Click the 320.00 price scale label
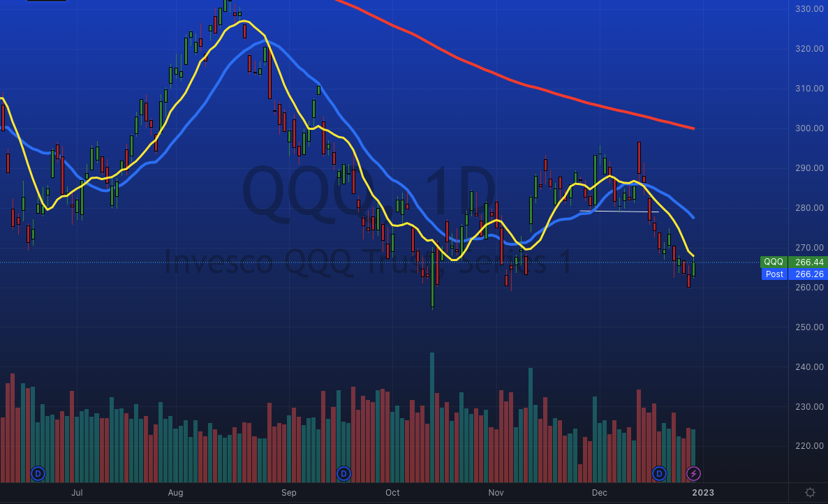 tap(810, 49)
